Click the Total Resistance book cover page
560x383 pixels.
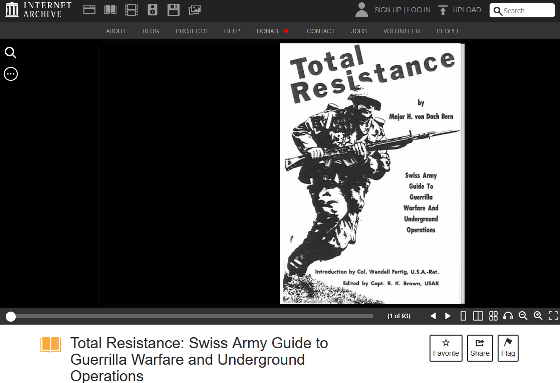click(x=372, y=174)
